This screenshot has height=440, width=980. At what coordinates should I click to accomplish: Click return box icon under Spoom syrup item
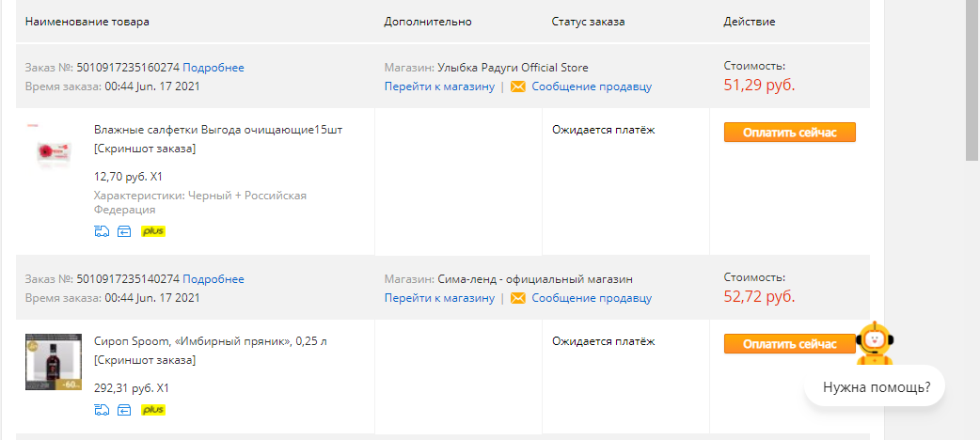[x=124, y=410]
